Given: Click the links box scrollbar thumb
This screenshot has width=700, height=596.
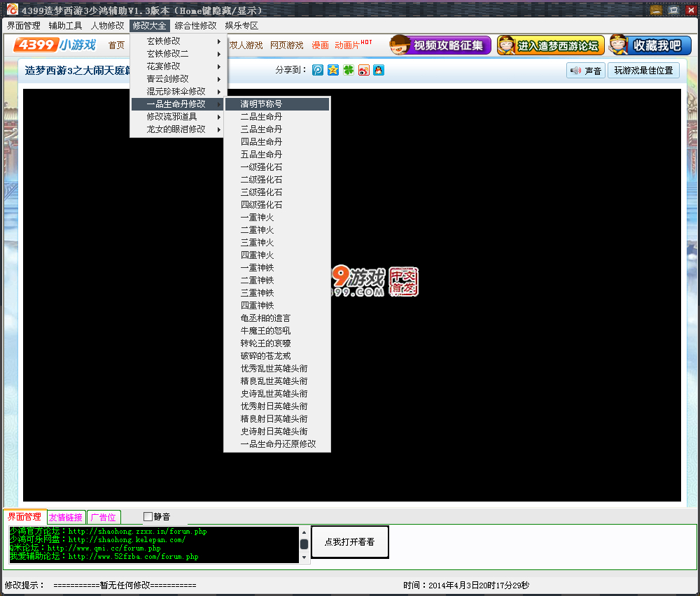Looking at the screenshot, I should 304,544.
